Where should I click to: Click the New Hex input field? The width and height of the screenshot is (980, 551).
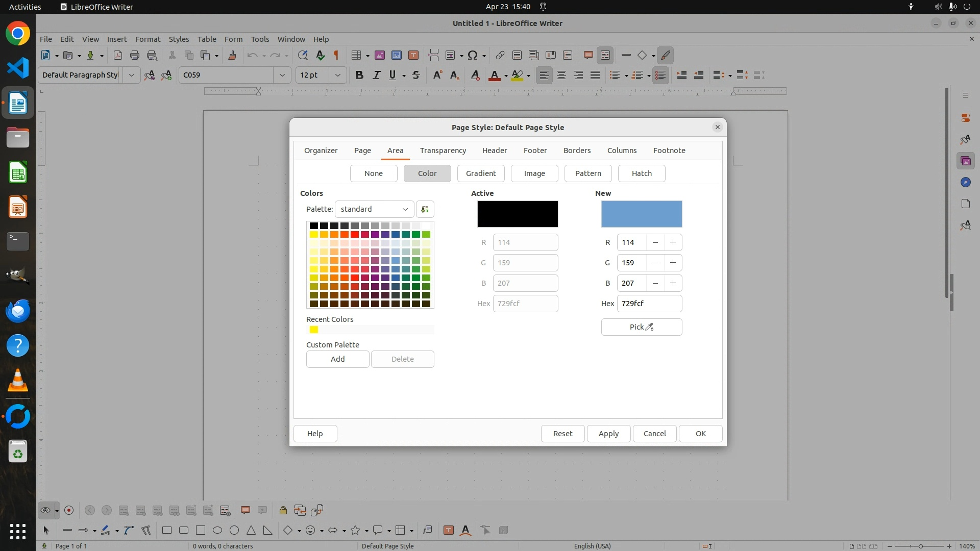click(x=649, y=304)
